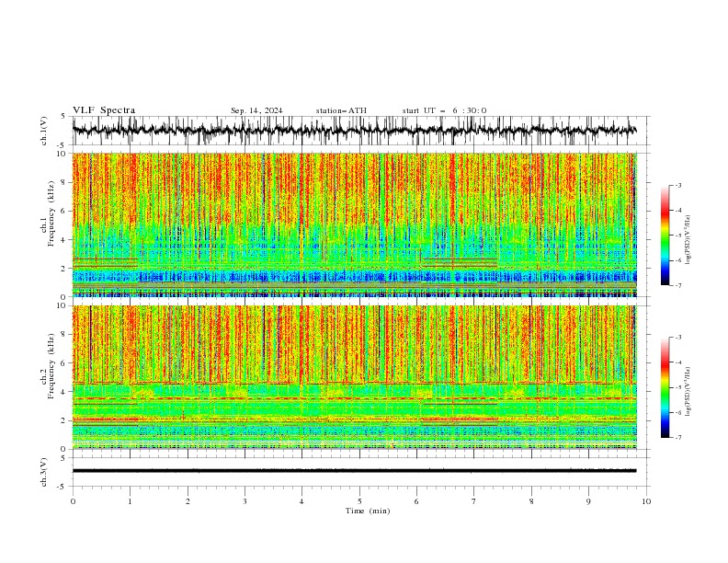
Task: Click the "-5" tick on lower color bar
Action: click(x=678, y=387)
